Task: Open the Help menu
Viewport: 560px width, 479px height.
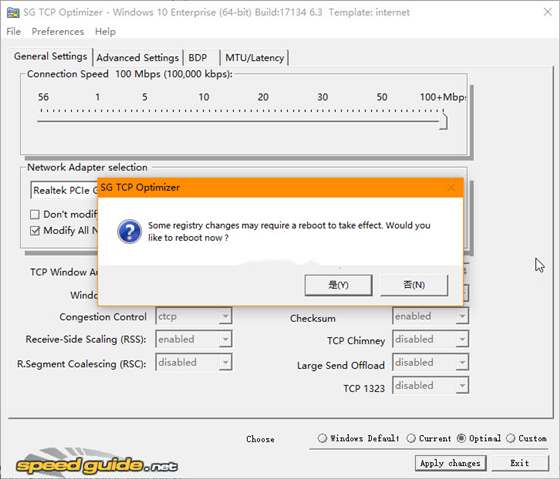Action: (105, 31)
